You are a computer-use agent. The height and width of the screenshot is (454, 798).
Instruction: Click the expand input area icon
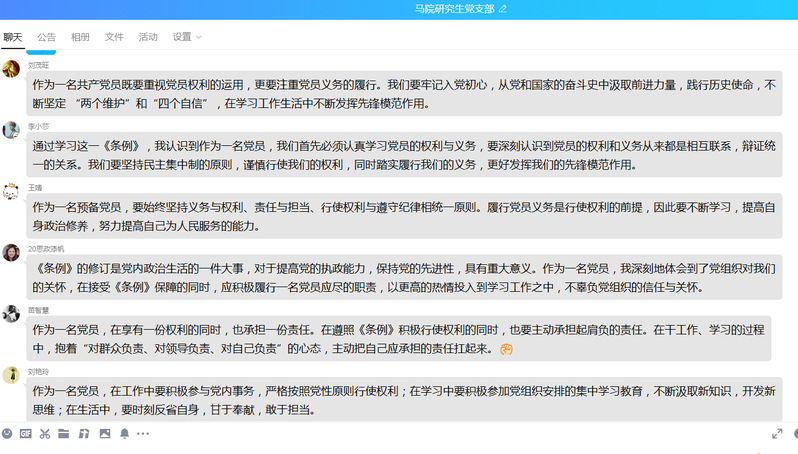pyautogui.click(x=777, y=434)
